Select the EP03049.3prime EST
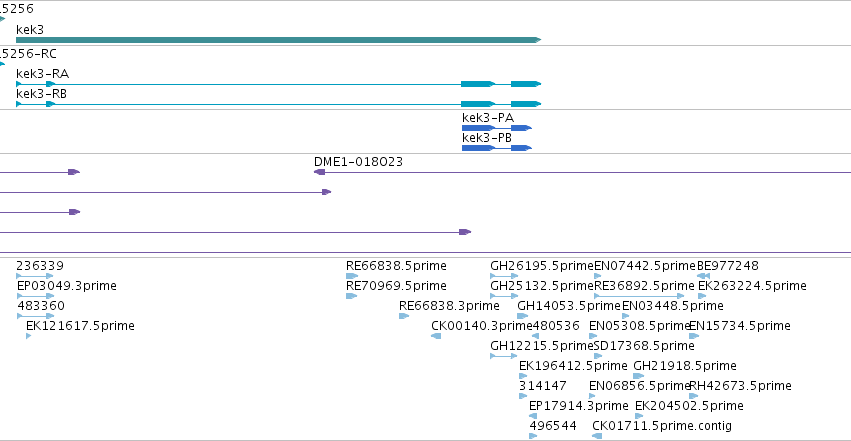 35,296
